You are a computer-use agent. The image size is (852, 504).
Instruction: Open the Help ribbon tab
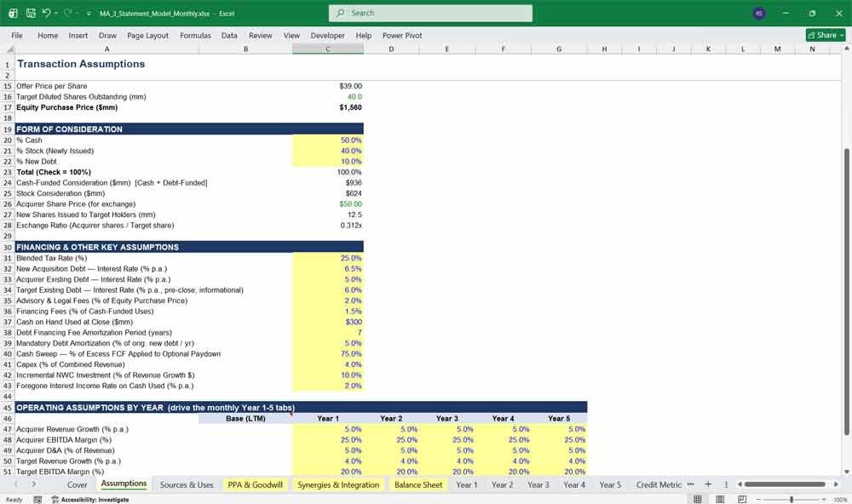(364, 35)
